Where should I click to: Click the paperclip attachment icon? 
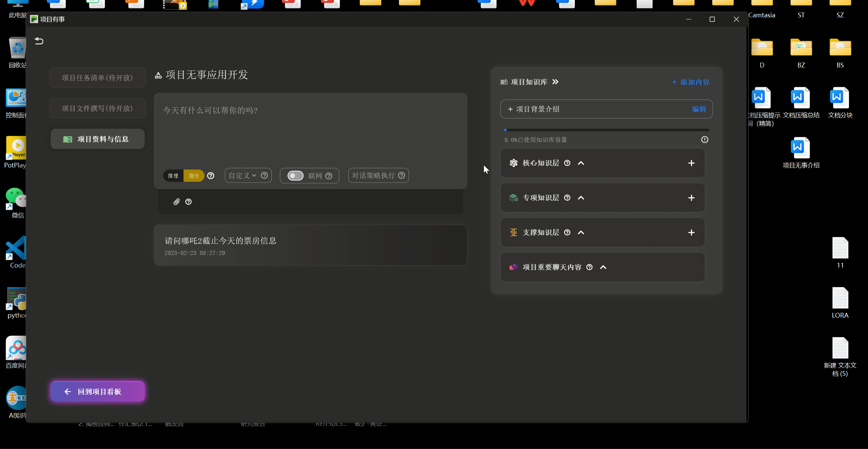pyautogui.click(x=176, y=202)
